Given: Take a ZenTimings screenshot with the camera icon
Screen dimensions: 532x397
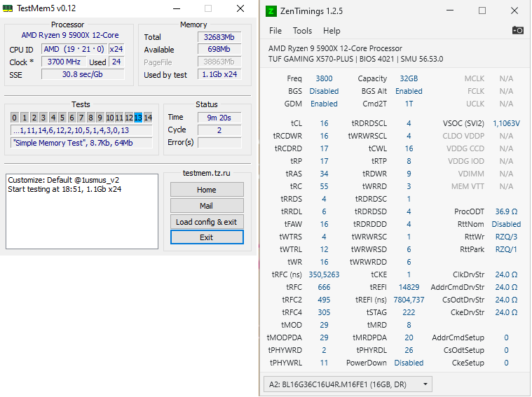Looking at the screenshot, I should 518,31.
